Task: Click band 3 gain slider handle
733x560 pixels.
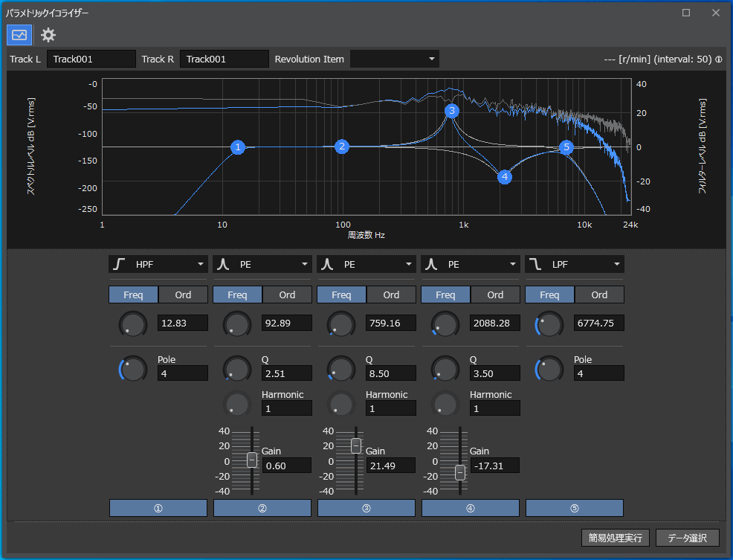Action: (x=356, y=446)
